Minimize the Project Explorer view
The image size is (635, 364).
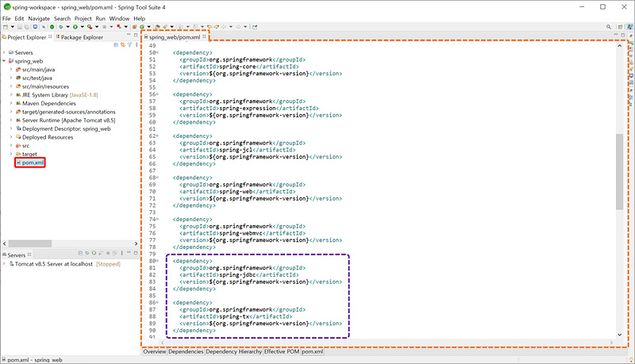(x=129, y=35)
